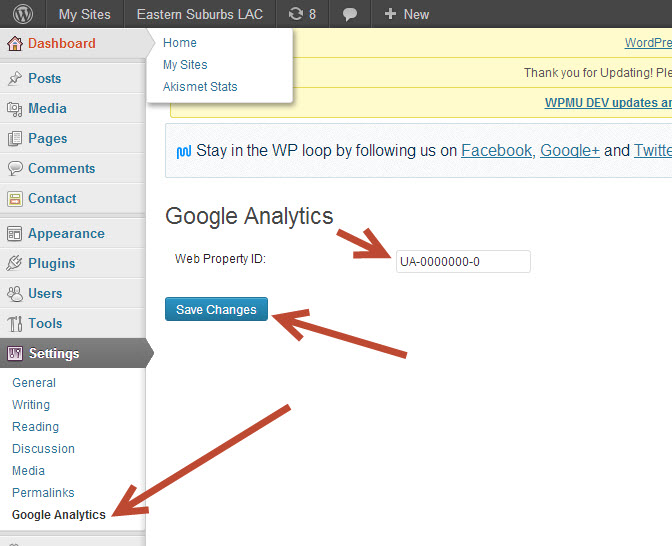Click the Settings menu header
The width and height of the screenshot is (672, 546).
(54, 354)
